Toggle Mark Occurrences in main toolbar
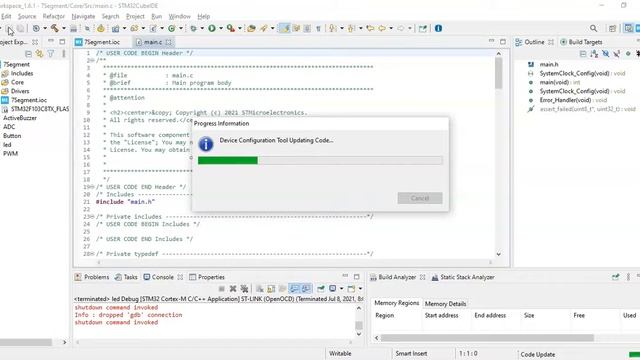This screenshot has width=640, height=360. [285, 28]
